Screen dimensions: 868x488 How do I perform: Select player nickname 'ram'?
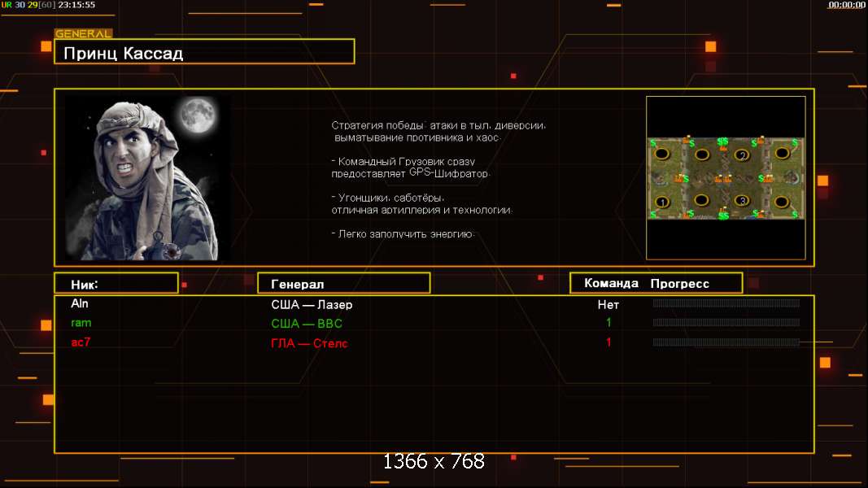pos(81,323)
